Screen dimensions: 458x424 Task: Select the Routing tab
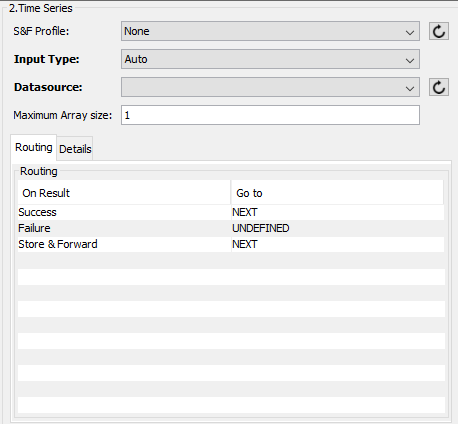[34, 147]
